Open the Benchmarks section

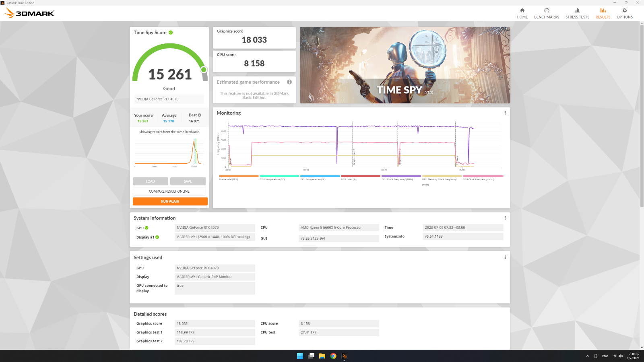click(547, 13)
